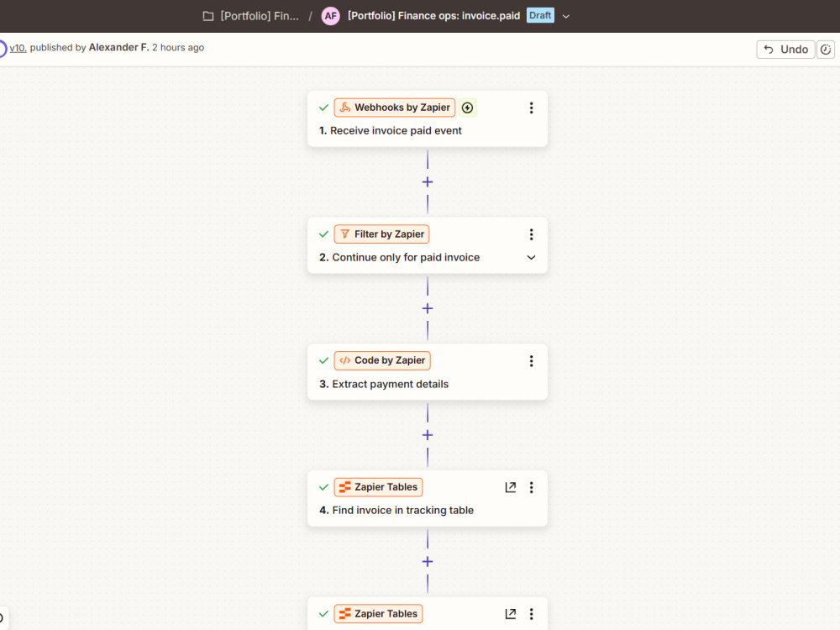840x630 pixels.
Task: Open the Webhooks by Zapier app badge
Action: (x=394, y=108)
